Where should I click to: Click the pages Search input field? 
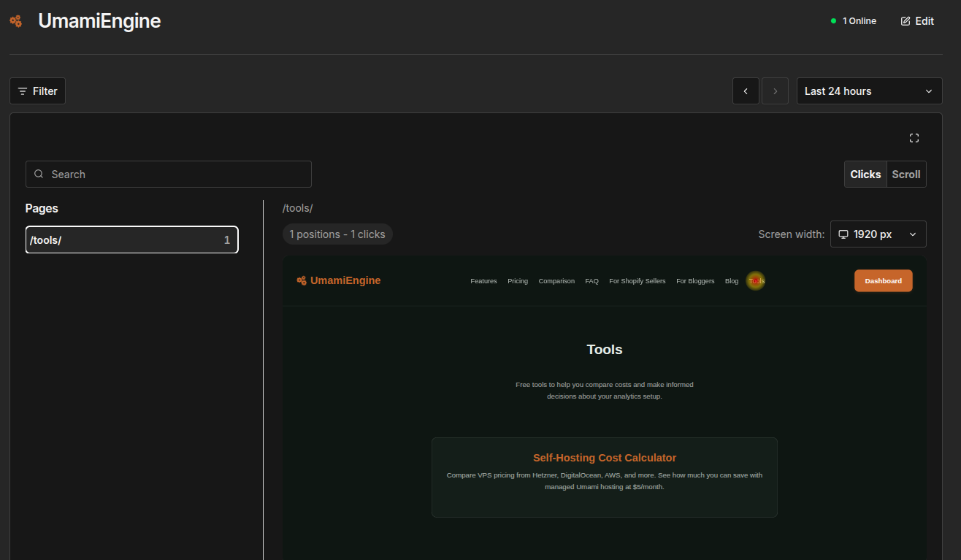coord(169,174)
